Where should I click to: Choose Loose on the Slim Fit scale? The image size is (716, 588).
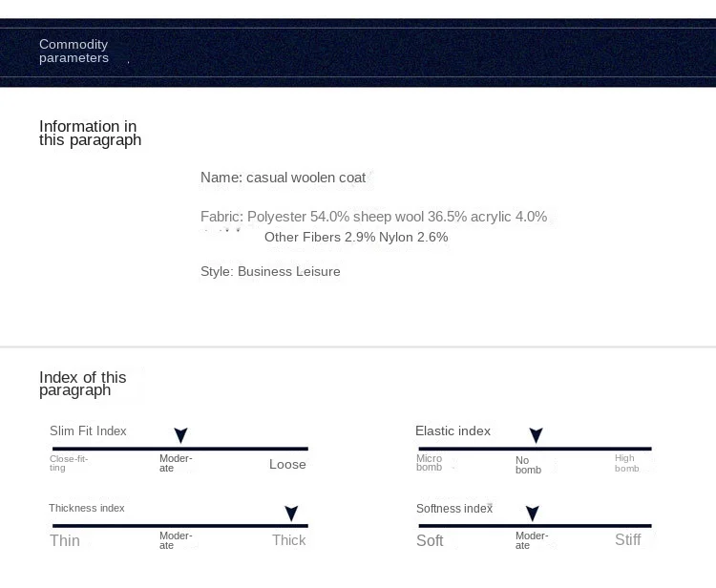(x=287, y=465)
